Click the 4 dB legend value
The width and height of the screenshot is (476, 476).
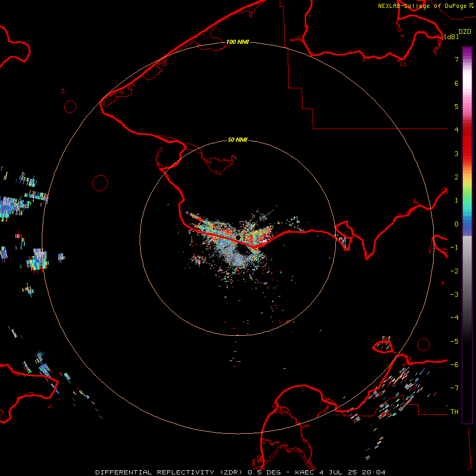click(456, 130)
